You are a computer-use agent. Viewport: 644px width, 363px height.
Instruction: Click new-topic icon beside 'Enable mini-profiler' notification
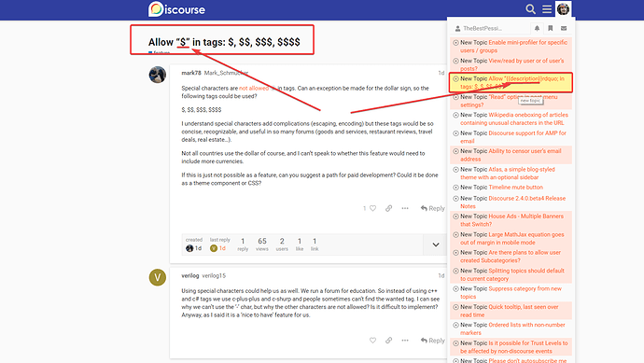[455, 43]
